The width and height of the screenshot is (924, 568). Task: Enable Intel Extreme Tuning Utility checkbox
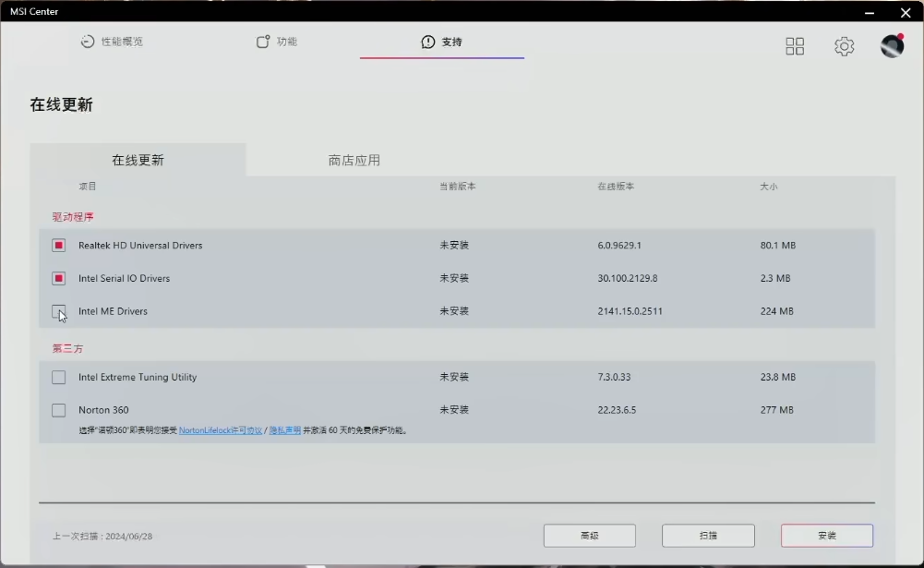[59, 377]
